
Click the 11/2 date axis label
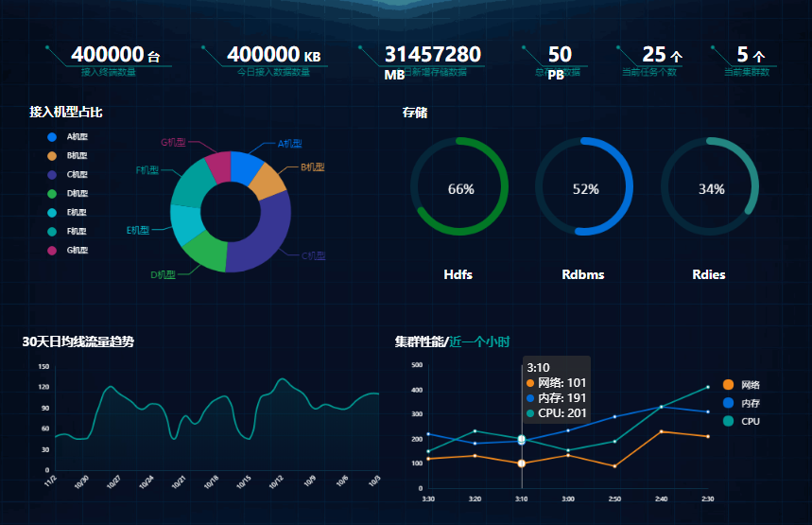coord(50,481)
